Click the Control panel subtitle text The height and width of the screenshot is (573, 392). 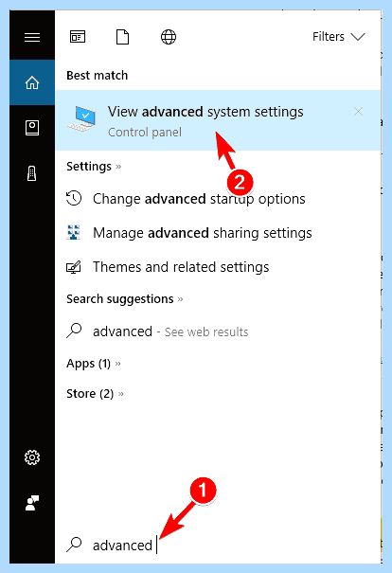tap(145, 132)
